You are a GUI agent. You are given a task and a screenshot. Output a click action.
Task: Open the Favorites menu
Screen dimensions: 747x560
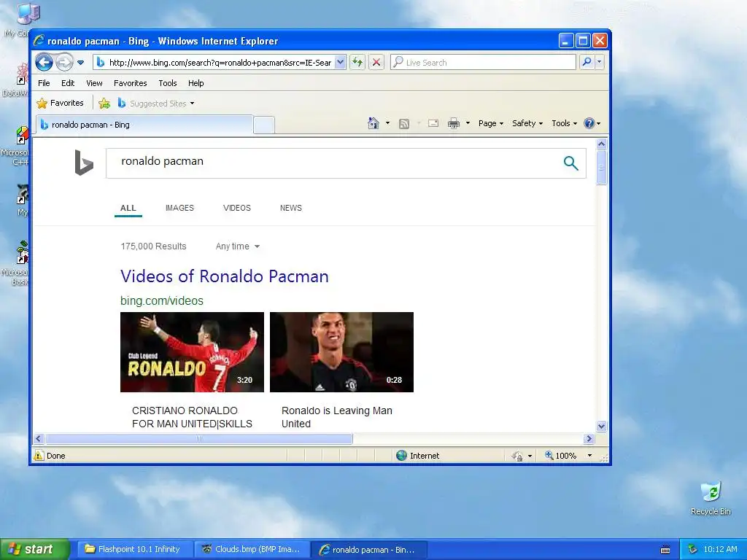(x=130, y=83)
